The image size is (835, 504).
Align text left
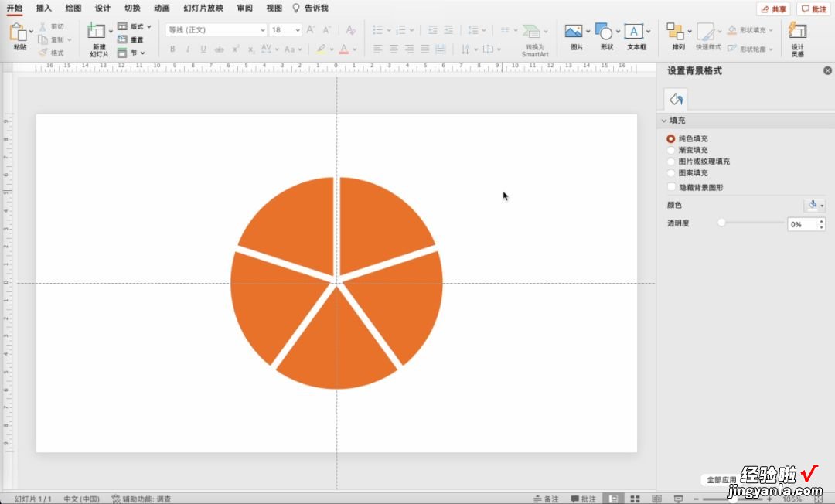tap(377, 49)
